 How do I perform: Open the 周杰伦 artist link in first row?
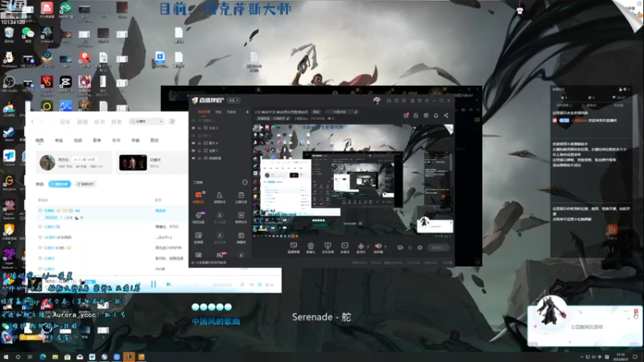point(160,211)
